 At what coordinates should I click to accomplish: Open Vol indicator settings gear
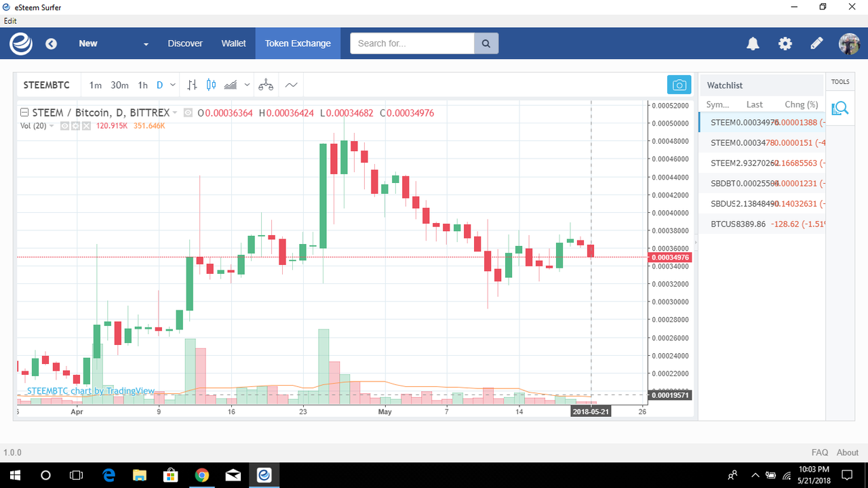click(x=75, y=126)
